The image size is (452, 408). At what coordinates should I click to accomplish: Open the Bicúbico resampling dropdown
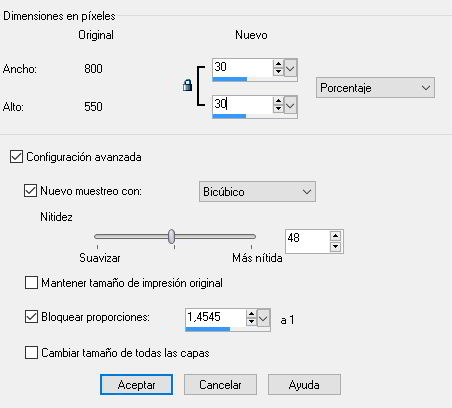click(257, 192)
